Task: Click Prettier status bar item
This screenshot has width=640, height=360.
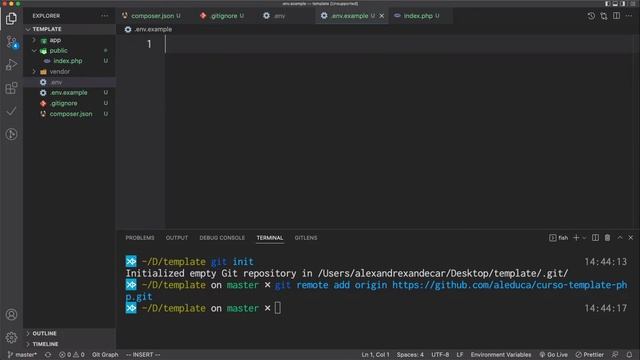Action: coord(589,355)
